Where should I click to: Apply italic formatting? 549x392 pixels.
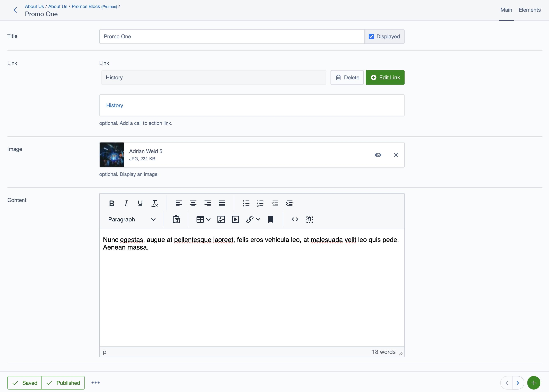click(126, 203)
